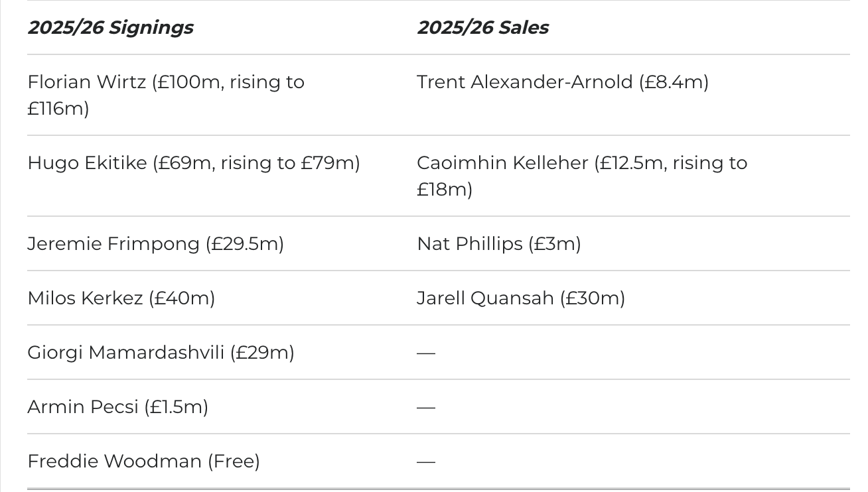Click the dash beside Giorgi Mamardashvili

(x=426, y=353)
